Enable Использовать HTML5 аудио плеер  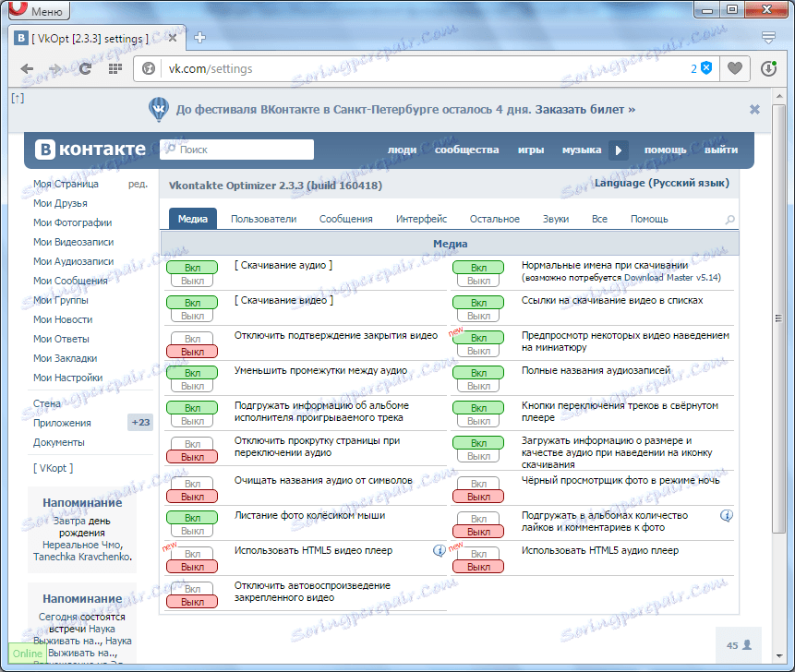(478, 554)
